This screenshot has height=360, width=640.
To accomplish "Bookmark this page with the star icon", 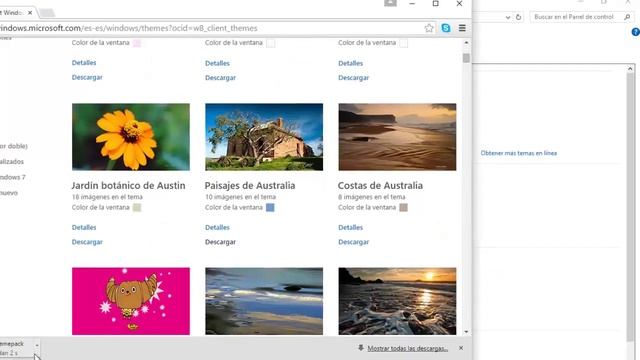I will (429, 28).
